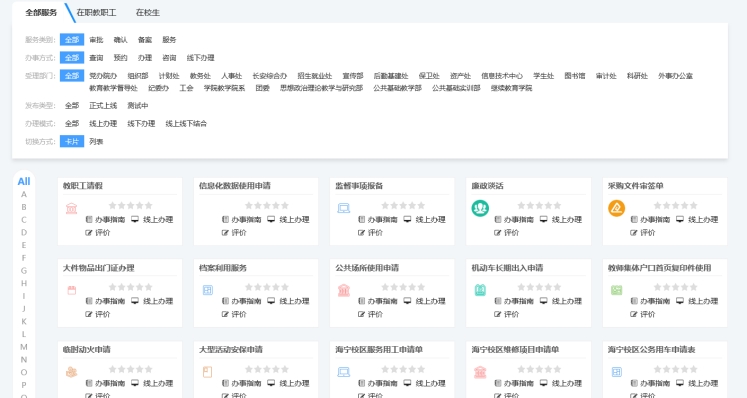The height and width of the screenshot is (398, 747).
Task: Click the pink icon on 公共场所使用申请
Action: [x=344, y=290]
